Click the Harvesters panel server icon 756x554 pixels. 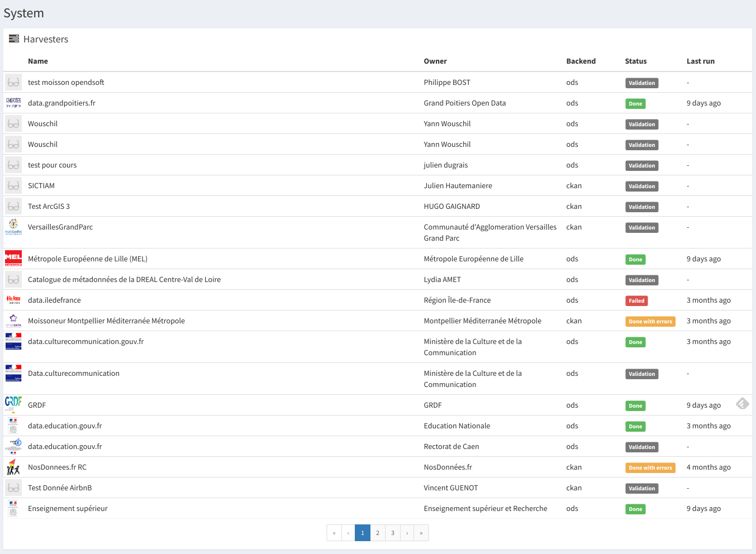click(14, 39)
